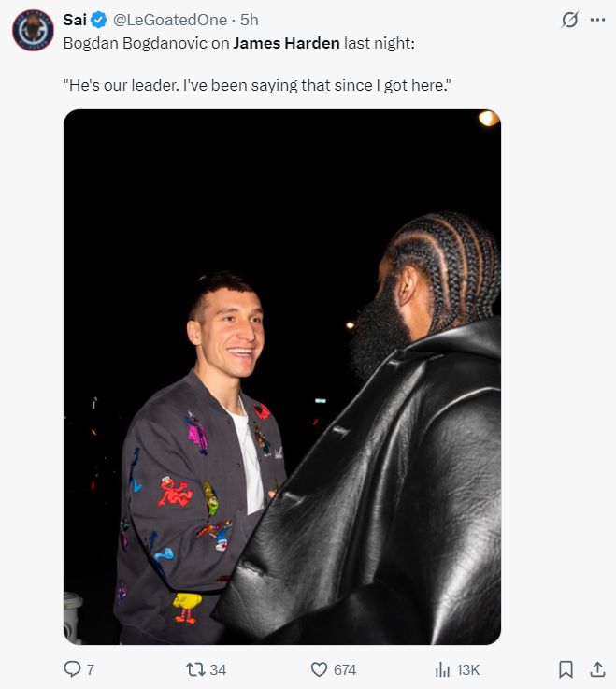This screenshot has height=689, width=616.
Task: Open the @LeGoatedOne handle link
Action: coord(170,20)
